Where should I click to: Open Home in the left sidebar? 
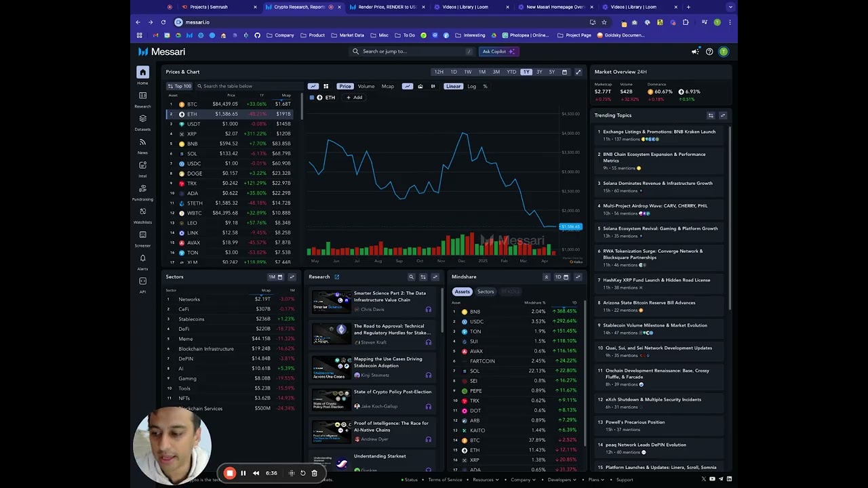(142, 75)
